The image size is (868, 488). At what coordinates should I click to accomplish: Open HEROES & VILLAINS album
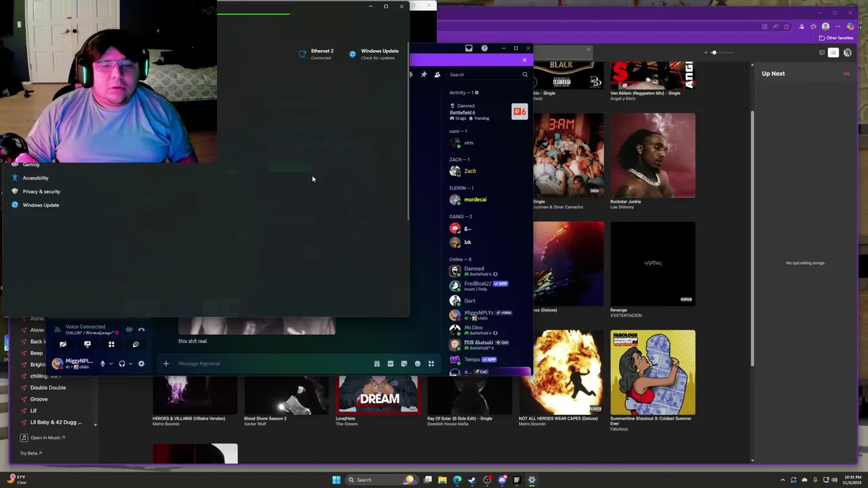tap(195, 396)
